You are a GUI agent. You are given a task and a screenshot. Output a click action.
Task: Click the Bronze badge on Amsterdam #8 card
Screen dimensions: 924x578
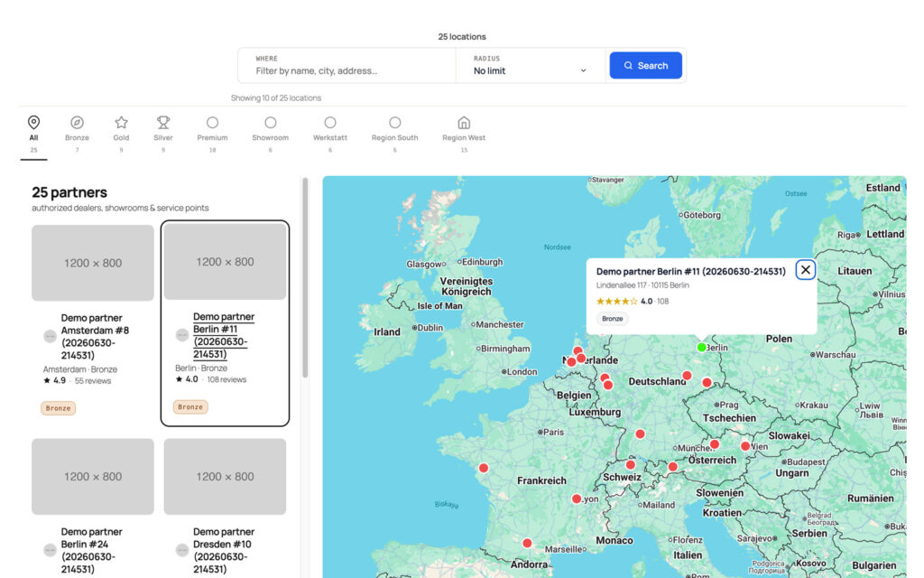pyautogui.click(x=58, y=408)
